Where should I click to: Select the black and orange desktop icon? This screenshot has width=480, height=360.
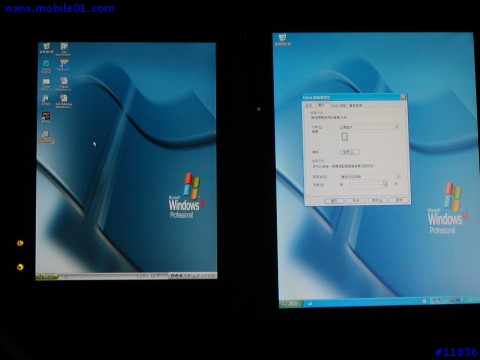click(46, 117)
